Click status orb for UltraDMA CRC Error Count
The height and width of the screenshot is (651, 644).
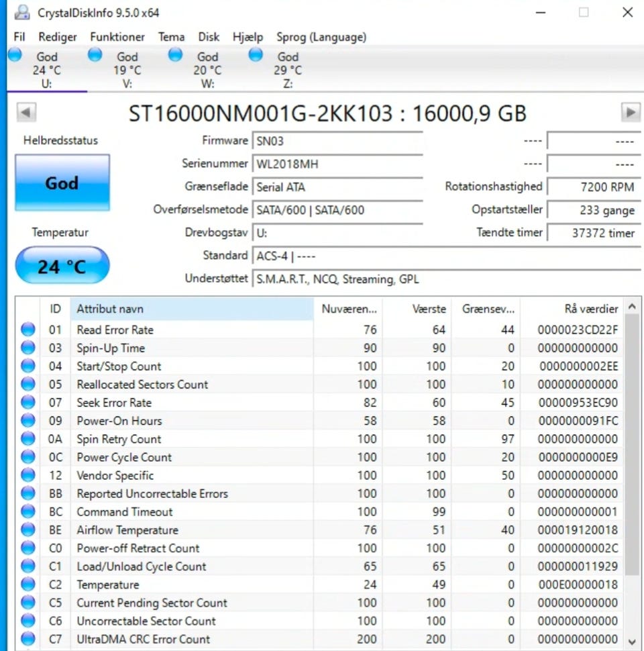pyautogui.click(x=28, y=639)
